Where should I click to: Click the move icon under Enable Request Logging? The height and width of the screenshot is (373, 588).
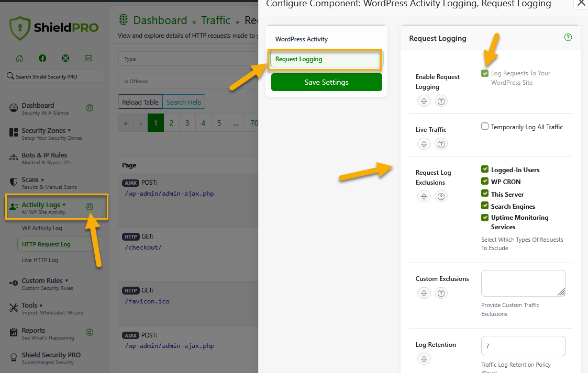[x=424, y=101]
